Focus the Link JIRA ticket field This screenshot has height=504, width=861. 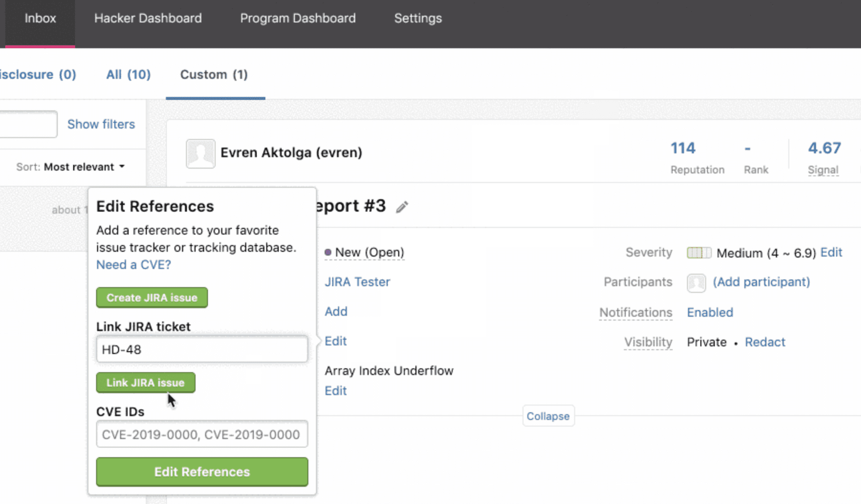[x=202, y=349]
